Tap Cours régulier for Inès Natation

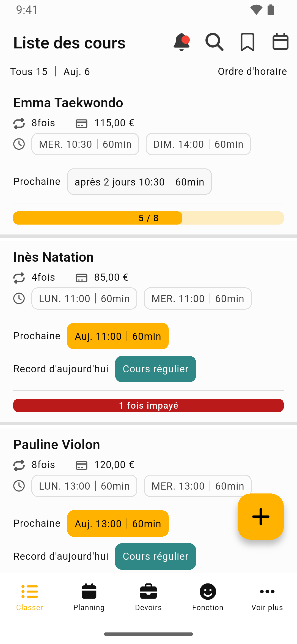pyautogui.click(x=156, y=369)
